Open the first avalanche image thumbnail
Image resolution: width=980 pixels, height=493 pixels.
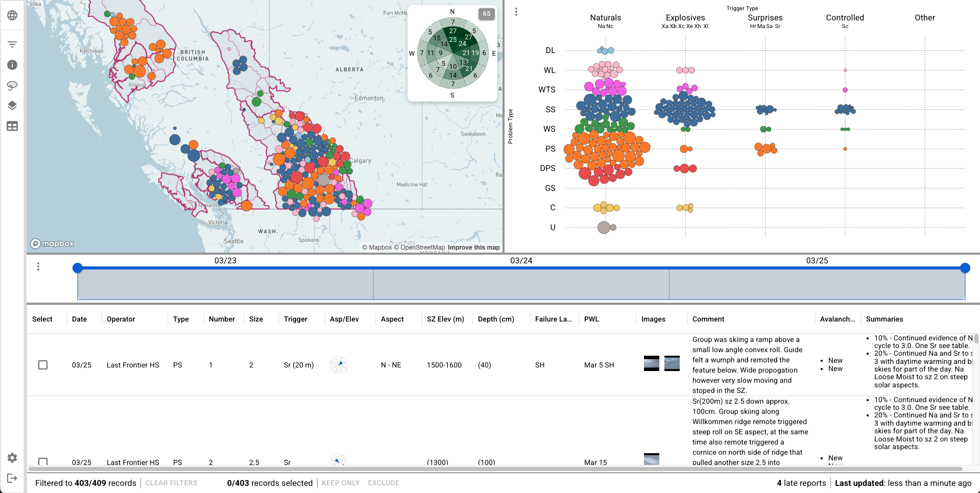pyautogui.click(x=651, y=363)
